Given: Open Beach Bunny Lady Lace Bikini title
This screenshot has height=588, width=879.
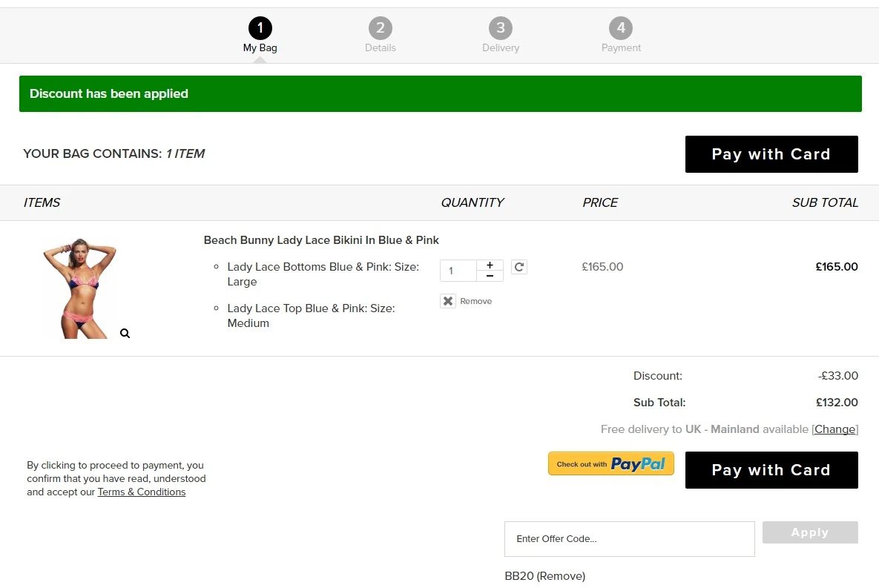Looking at the screenshot, I should pos(321,240).
